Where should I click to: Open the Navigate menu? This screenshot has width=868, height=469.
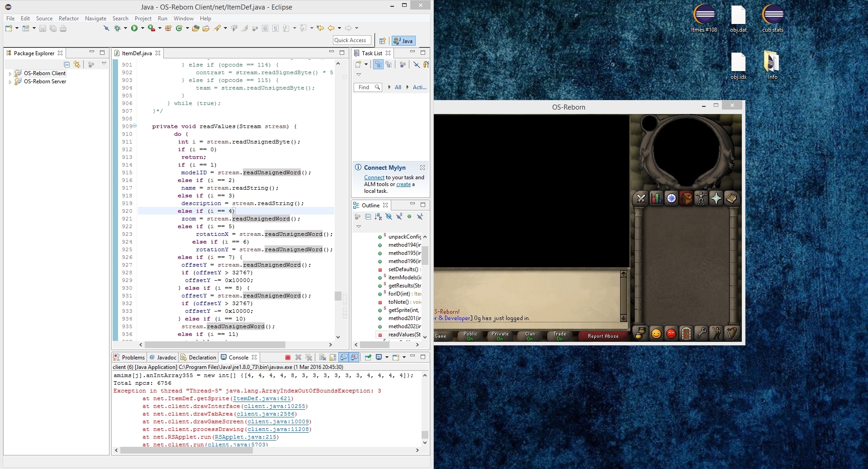click(x=95, y=19)
